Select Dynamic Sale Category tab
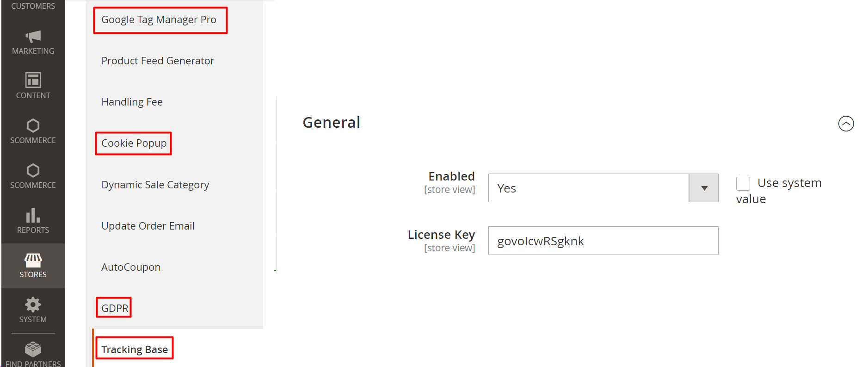This screenshot has width=868, height=367. (x=155, y=185)
